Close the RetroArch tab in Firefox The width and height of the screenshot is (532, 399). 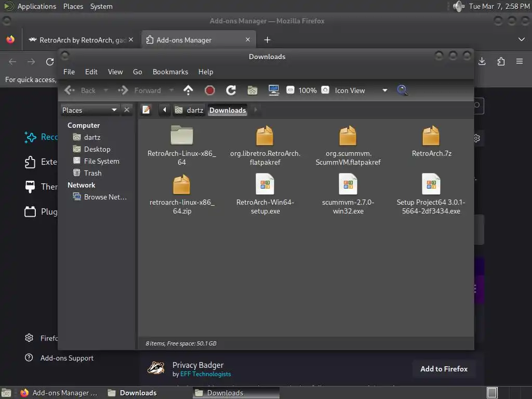pos(131,39)
